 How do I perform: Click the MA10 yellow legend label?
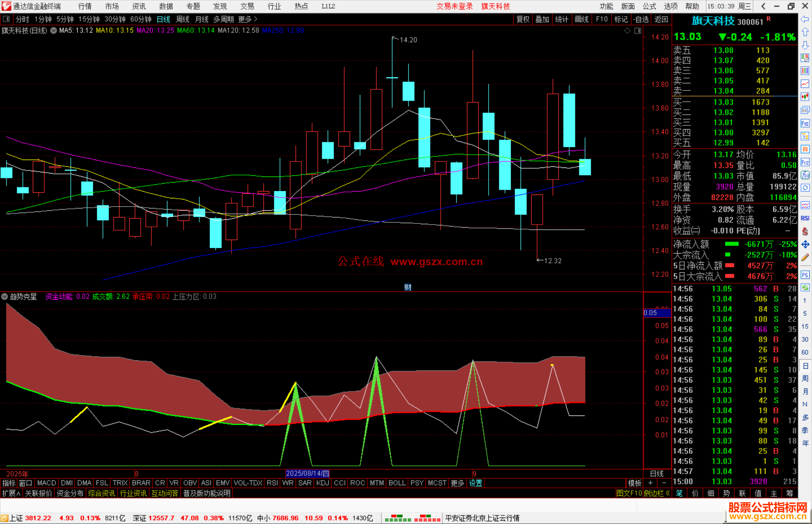pos(115,30)
